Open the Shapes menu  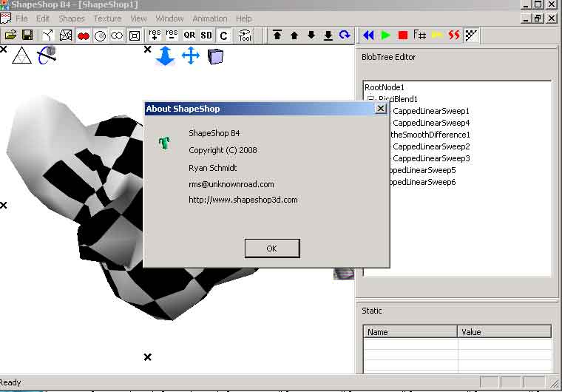point(72,18)
